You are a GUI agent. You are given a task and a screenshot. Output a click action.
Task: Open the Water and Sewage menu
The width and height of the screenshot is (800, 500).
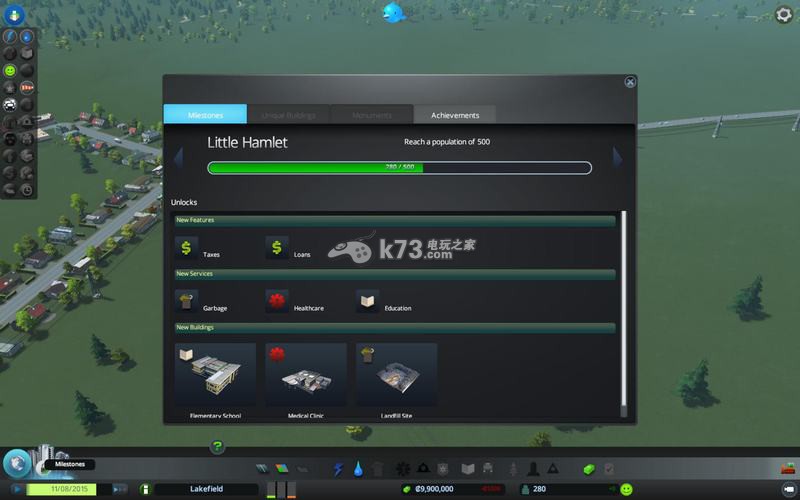(357, 469)
